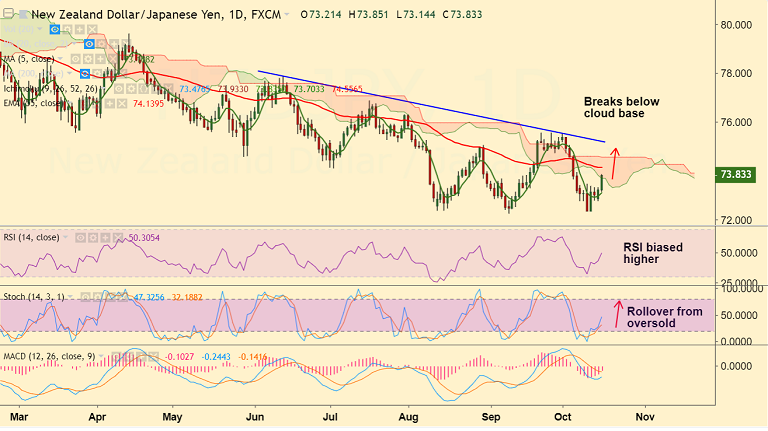Screen dimensions: 768x431
Task: Click the 'RSI biased higher' annotation
Action: (653, 253)
